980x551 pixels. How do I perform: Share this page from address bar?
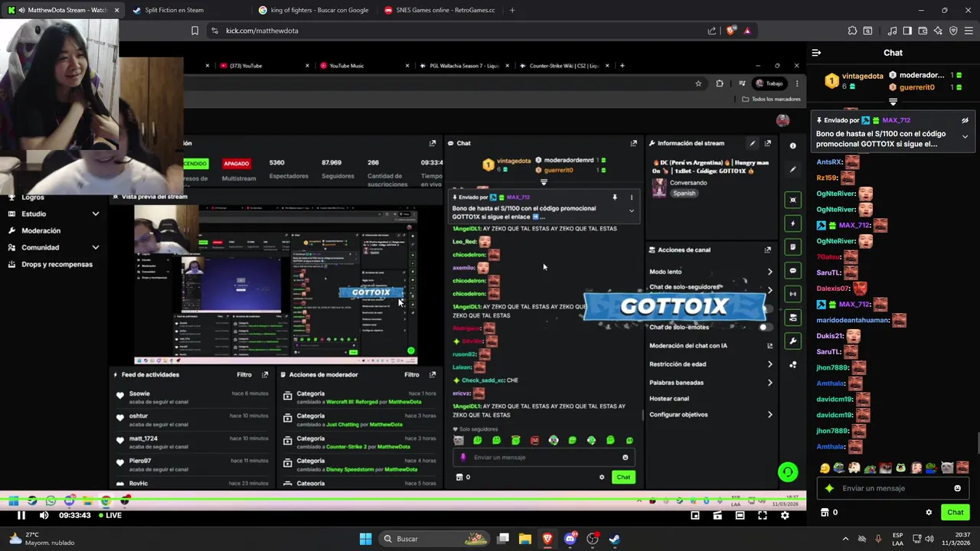[x=712, y=31]
